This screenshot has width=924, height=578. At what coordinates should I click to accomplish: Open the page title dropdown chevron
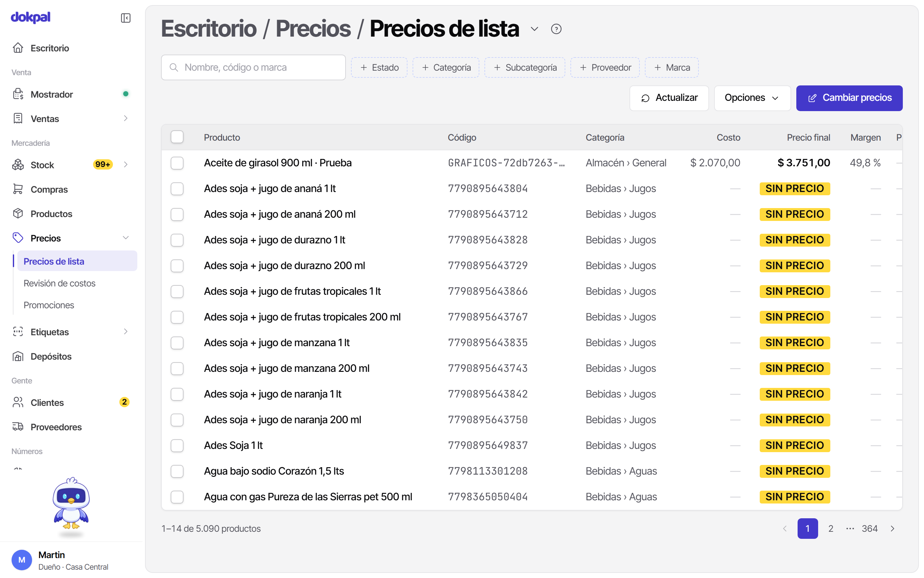535,29
